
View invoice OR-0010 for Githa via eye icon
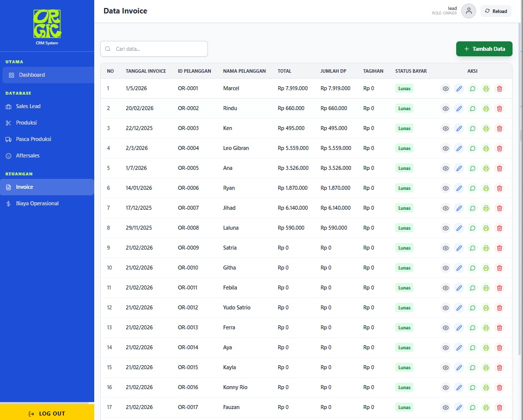(x=446, y=268)
